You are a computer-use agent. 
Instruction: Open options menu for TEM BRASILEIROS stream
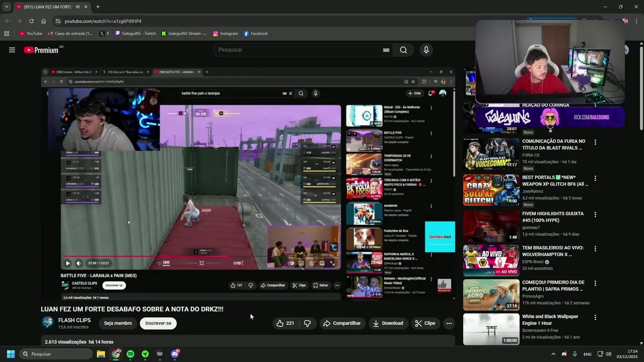pyautogui.click(x=595, y=249)
